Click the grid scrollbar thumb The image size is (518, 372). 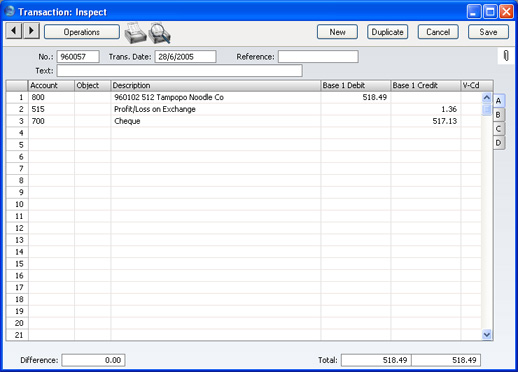[487, 109]
